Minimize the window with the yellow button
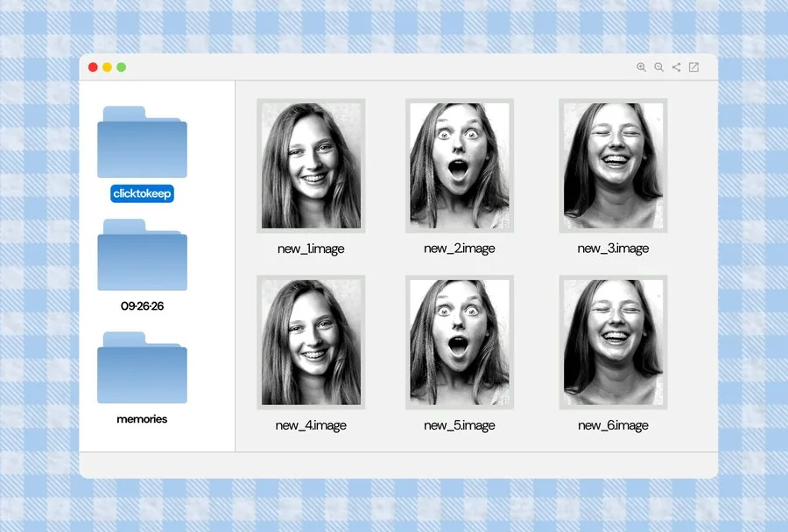Screen dimensions: 788x532 coord(107,67)
